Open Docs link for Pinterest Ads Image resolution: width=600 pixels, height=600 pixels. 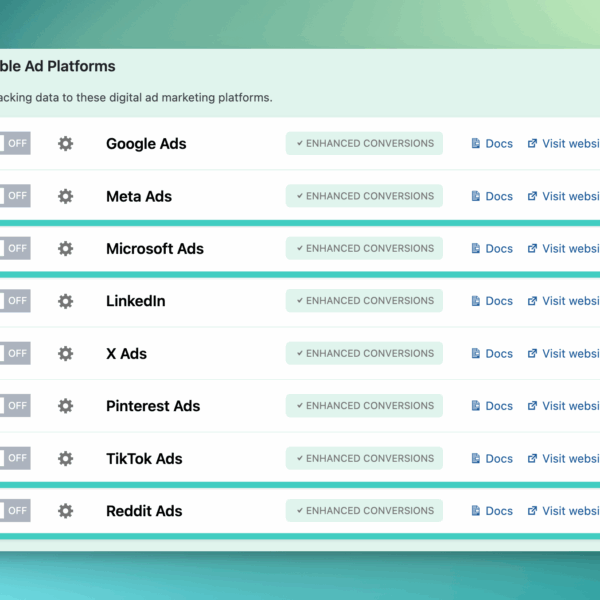pos(492,406)
